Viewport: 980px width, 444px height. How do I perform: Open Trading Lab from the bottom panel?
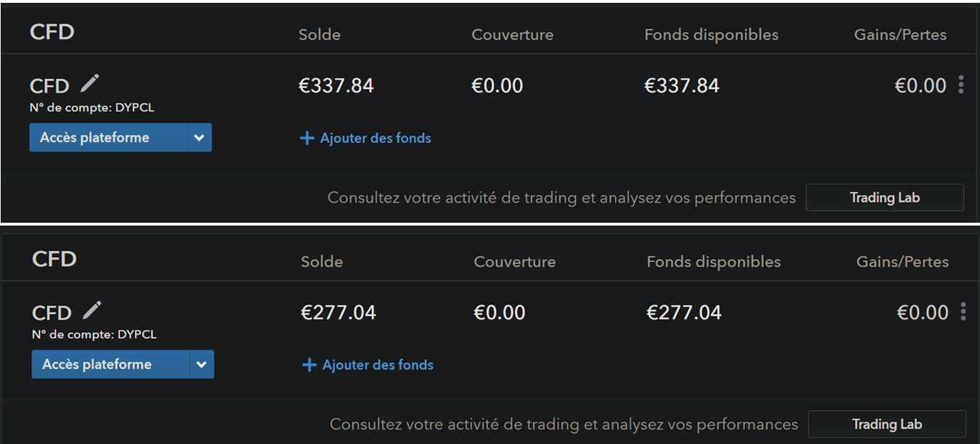pyautogui.click(x=887, y=425)
